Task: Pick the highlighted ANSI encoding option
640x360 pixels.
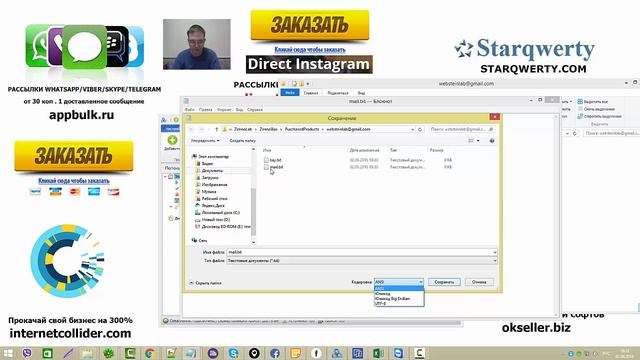Action: 399,289
